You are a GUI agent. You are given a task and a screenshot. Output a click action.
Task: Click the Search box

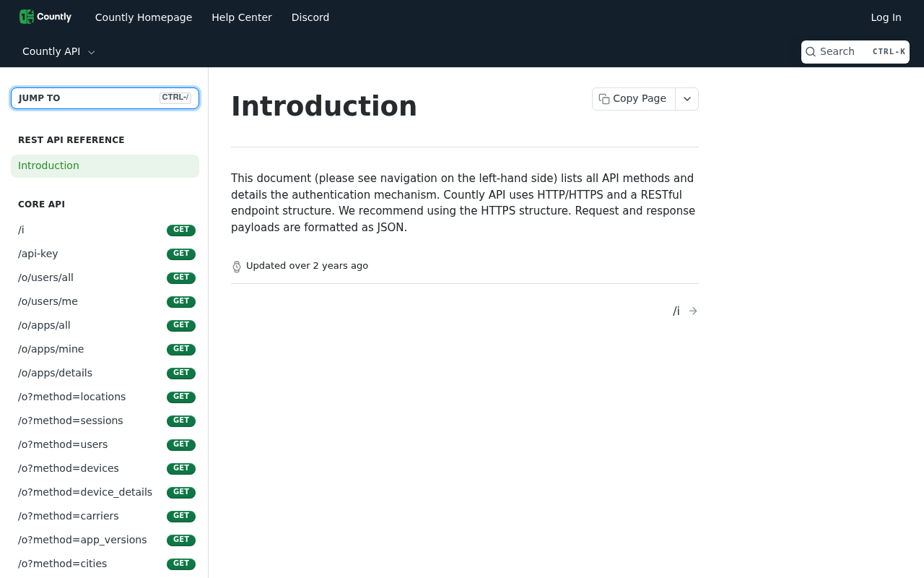click(x=855, y=52)
